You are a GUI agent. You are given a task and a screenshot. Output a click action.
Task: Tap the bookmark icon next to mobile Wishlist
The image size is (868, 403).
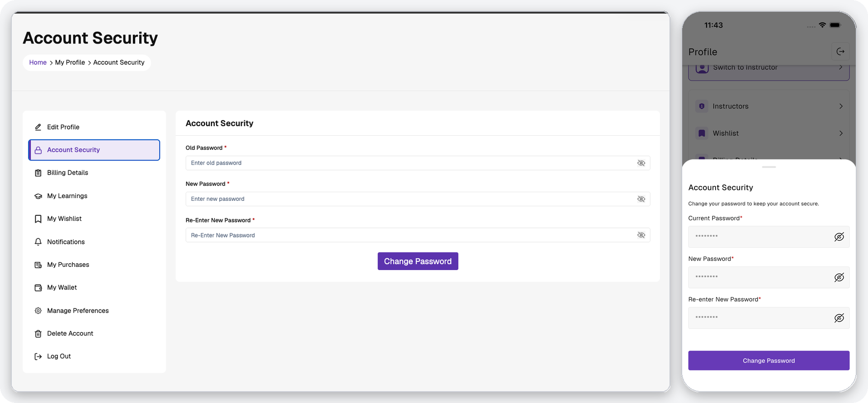(702, 133)
